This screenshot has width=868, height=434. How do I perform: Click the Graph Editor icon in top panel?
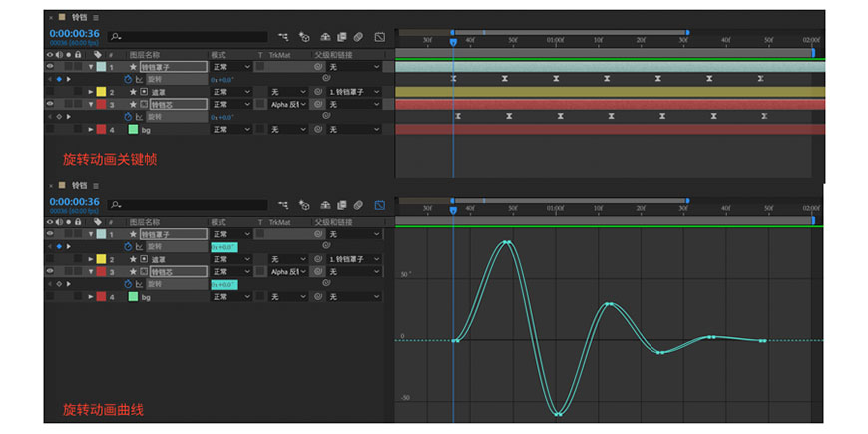(x=380, y=37)
